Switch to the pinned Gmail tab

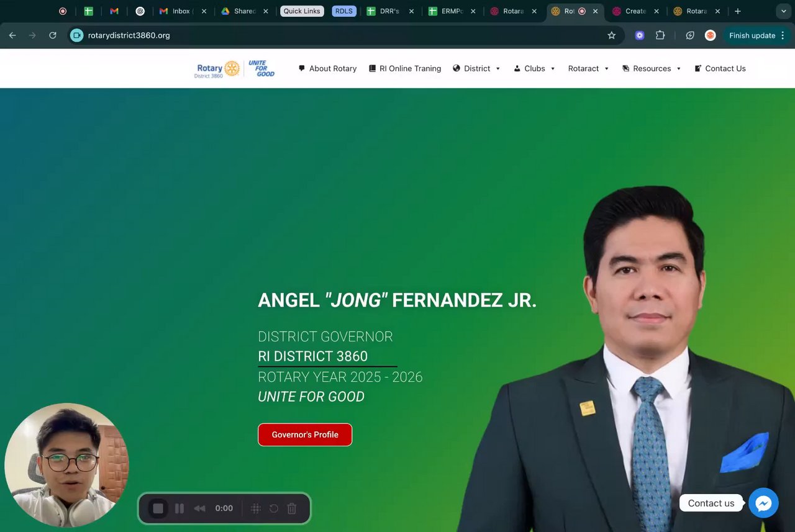[114, 11]
